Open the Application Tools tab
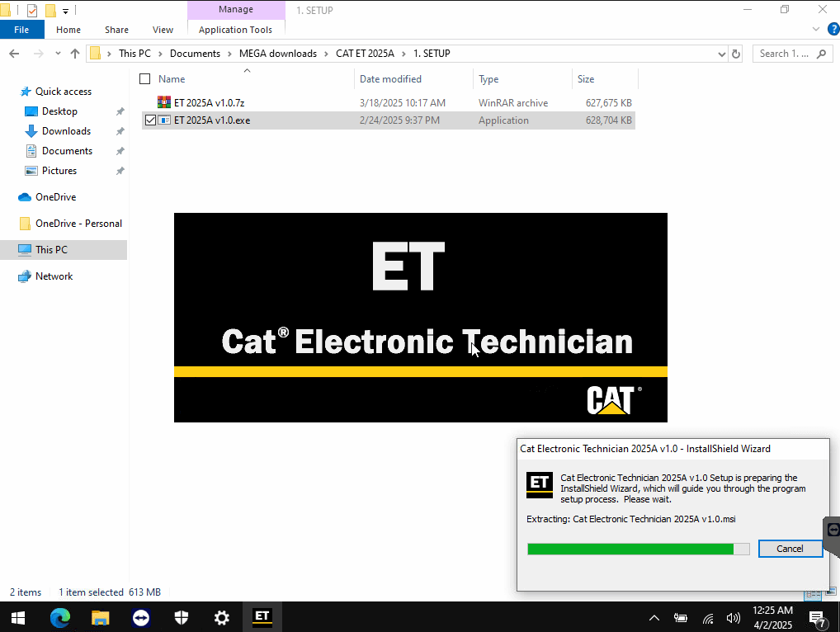 [x=235, y=30]
